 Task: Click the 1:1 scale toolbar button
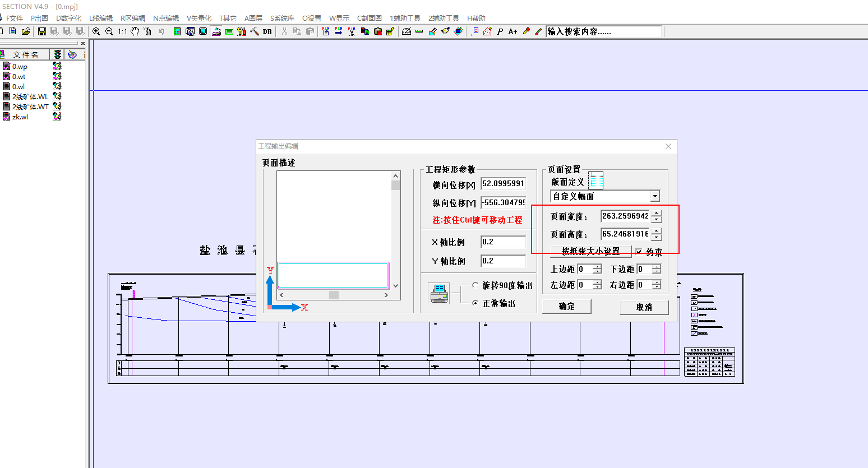pyautogui.click(x=122, y=31)
